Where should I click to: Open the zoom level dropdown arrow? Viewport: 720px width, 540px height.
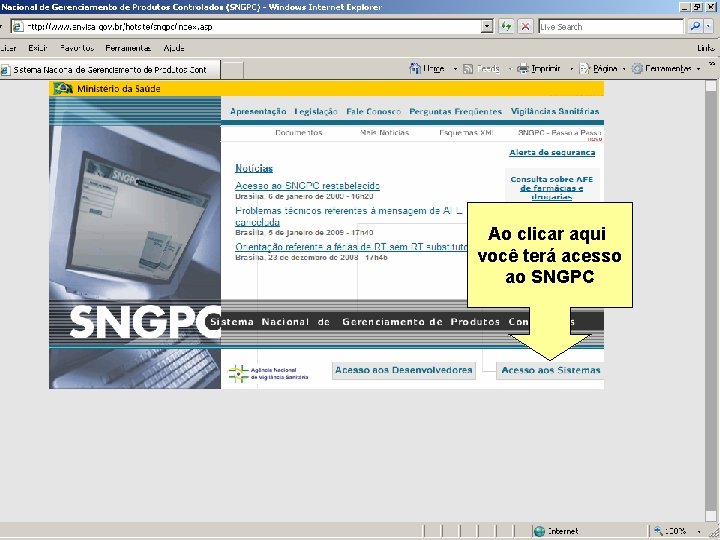pyautogui.click(x=699, y=532)
